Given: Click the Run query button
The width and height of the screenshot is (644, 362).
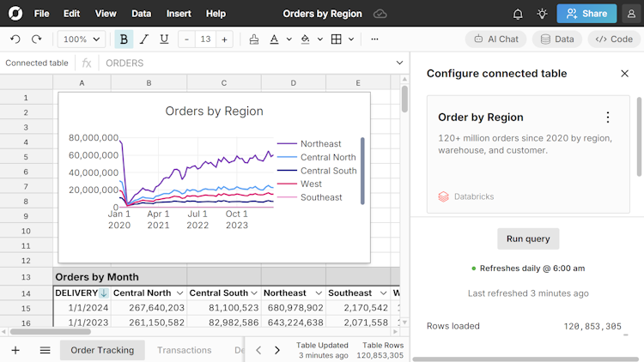Looking at the screenshot, I should pos(528,238).
